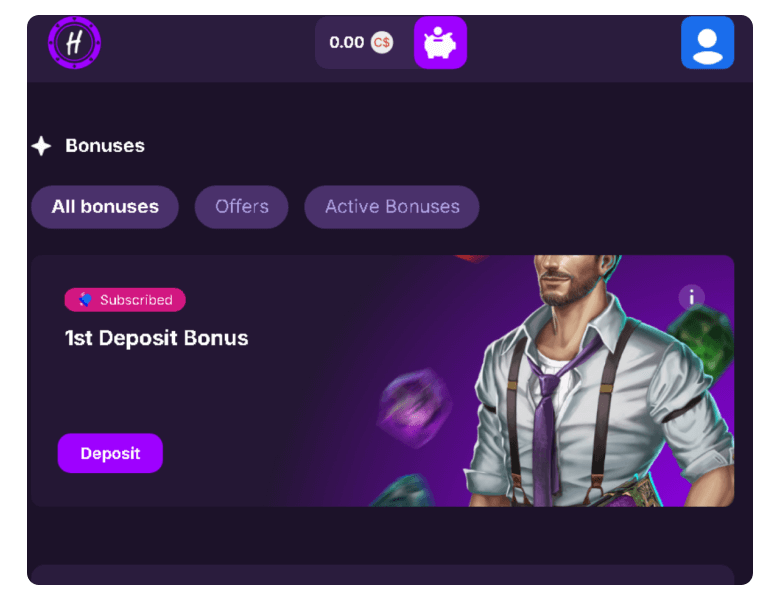Click the 1st Deposit Bonus title
The height and width of the screenshot is (600, 780).
[x=156, y=338]
